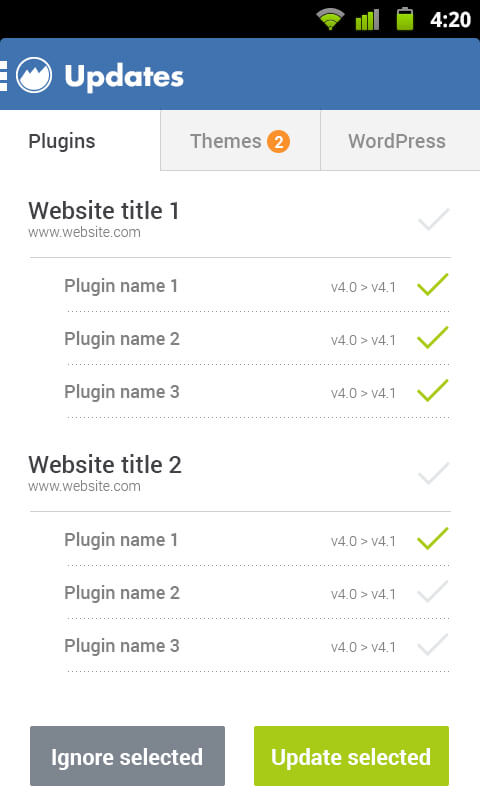Switch to the WordPress tab
This screenshot has width=480, height=800.
(400, 141)
